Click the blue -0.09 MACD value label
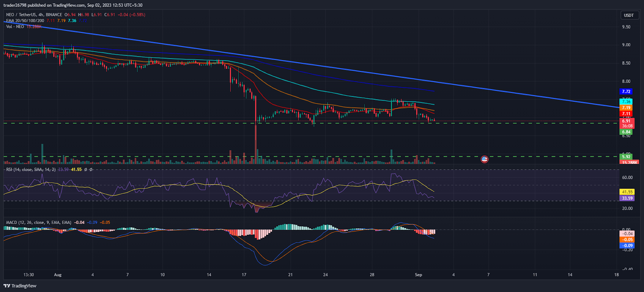Image resolution: width=644 pixels, height=292 pixels. (627, 246)
